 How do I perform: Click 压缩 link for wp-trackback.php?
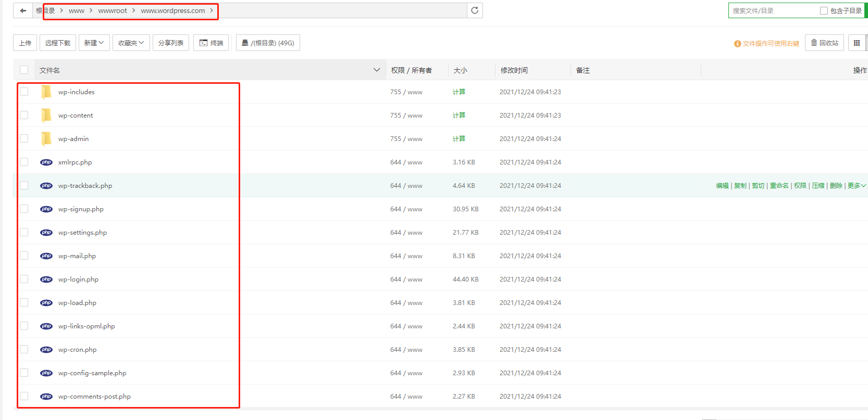pos(818,185)
